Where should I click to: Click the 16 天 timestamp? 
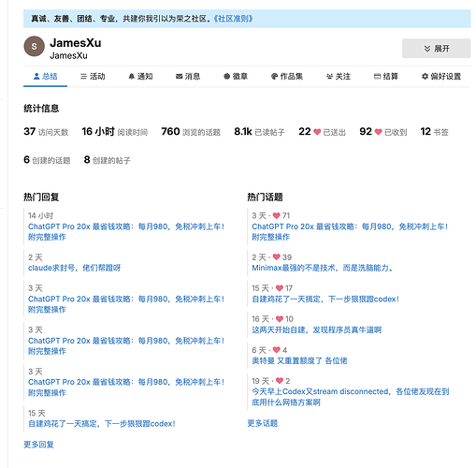click(x=260, y=319)
